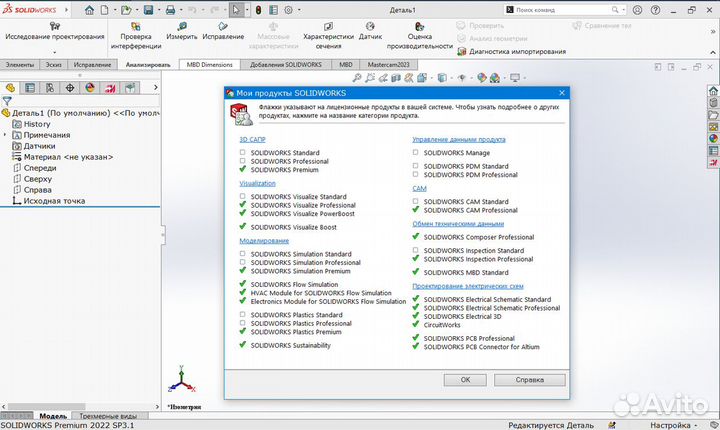The width and height of the screenshot is (720, 430).
Task: Toggle SOLIDWORKS Simulation Standard checkbox
Action: 242,253
